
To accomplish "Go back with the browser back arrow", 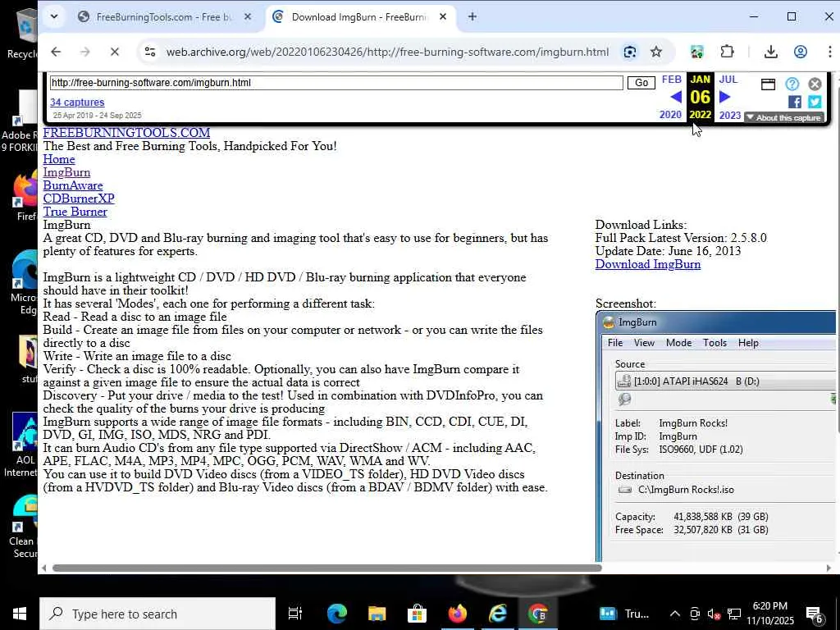I will (x=56, y=52).
